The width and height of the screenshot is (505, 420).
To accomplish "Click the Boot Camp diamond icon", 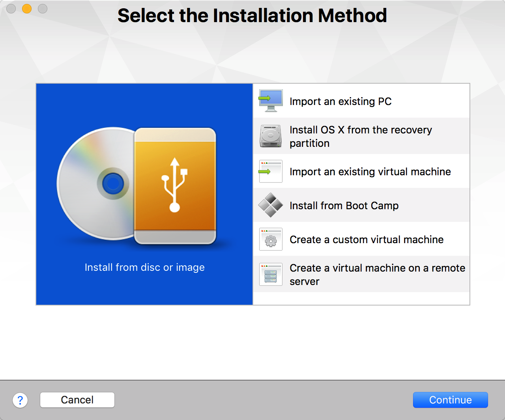I will tap(271, 205).
